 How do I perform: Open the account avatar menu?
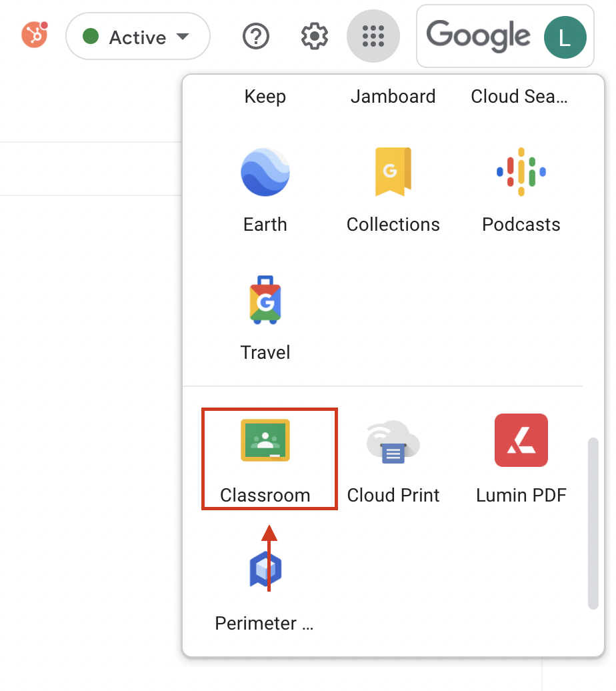565,36
